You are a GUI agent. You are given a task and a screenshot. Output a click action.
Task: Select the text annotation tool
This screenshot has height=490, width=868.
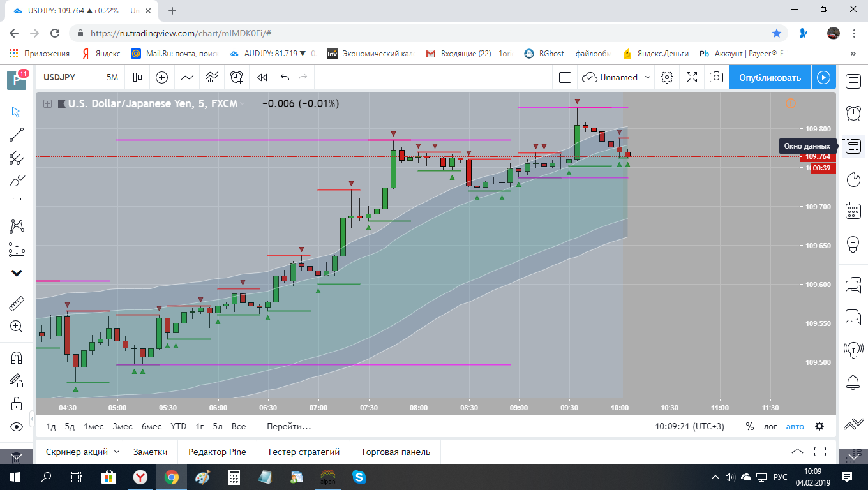tap(17, 204)
